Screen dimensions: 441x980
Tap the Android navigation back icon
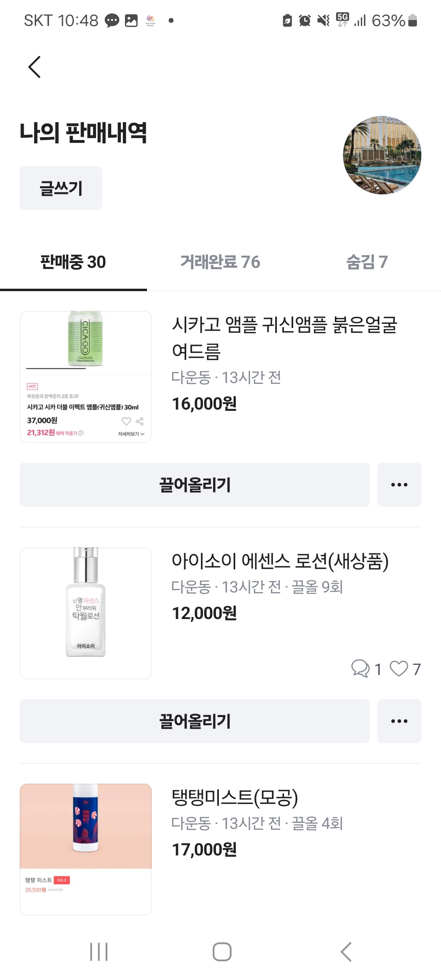click(x=346, y=952)
